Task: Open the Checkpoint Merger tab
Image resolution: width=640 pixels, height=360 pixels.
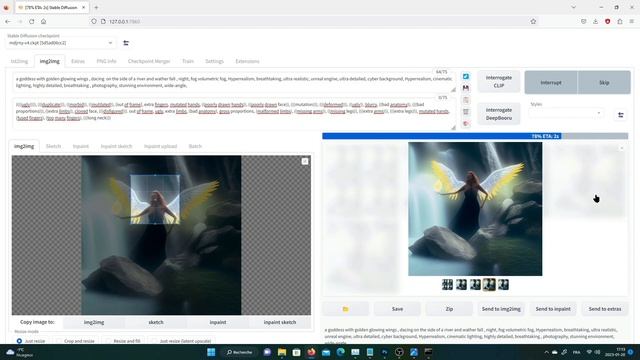Action: [x=149, y=61]
